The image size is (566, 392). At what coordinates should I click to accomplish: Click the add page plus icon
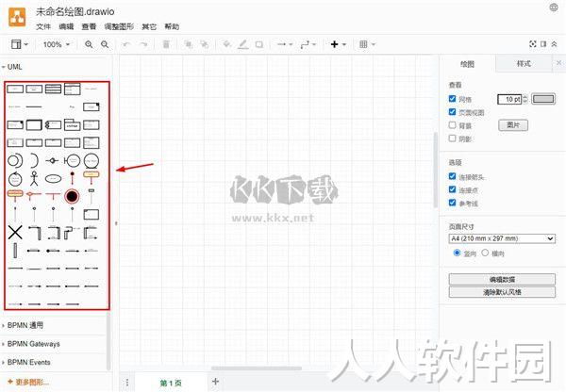pos(215,382)
